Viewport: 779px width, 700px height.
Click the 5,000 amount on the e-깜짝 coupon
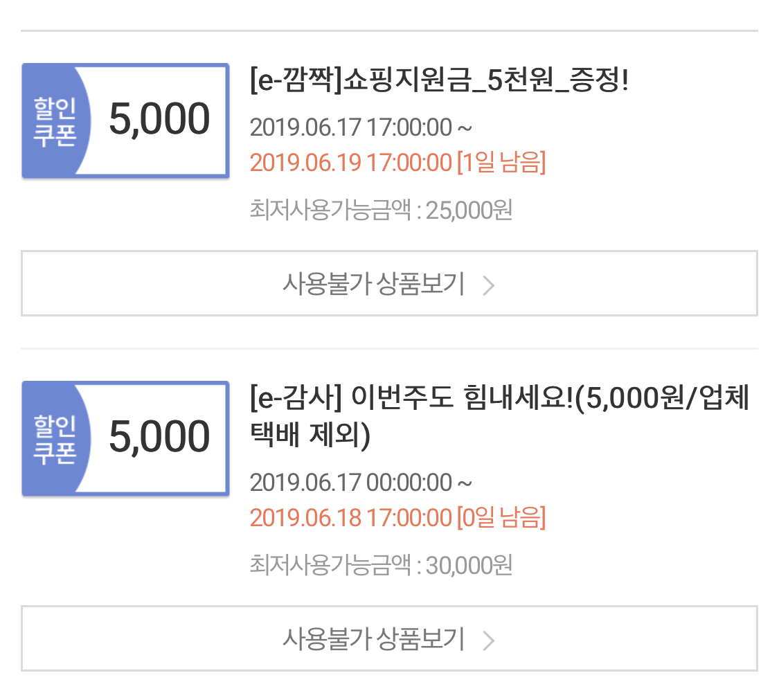point(159,120)
